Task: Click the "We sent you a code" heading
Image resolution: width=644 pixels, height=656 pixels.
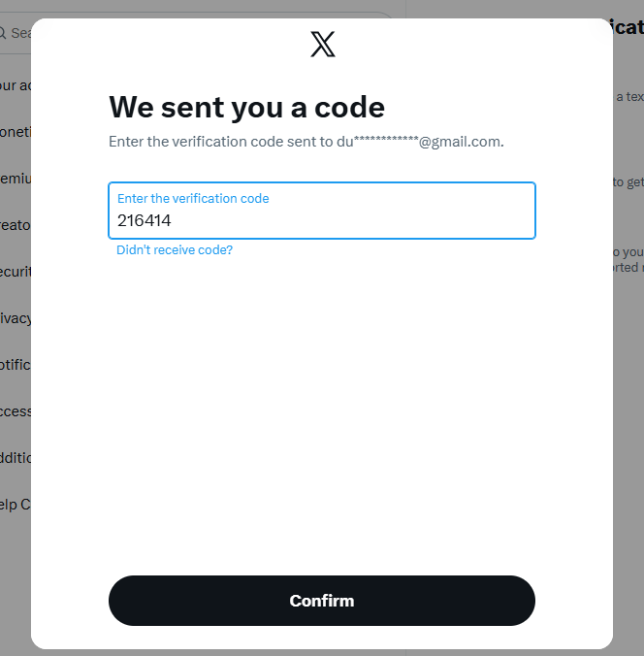Action: [x=246, y=107]
